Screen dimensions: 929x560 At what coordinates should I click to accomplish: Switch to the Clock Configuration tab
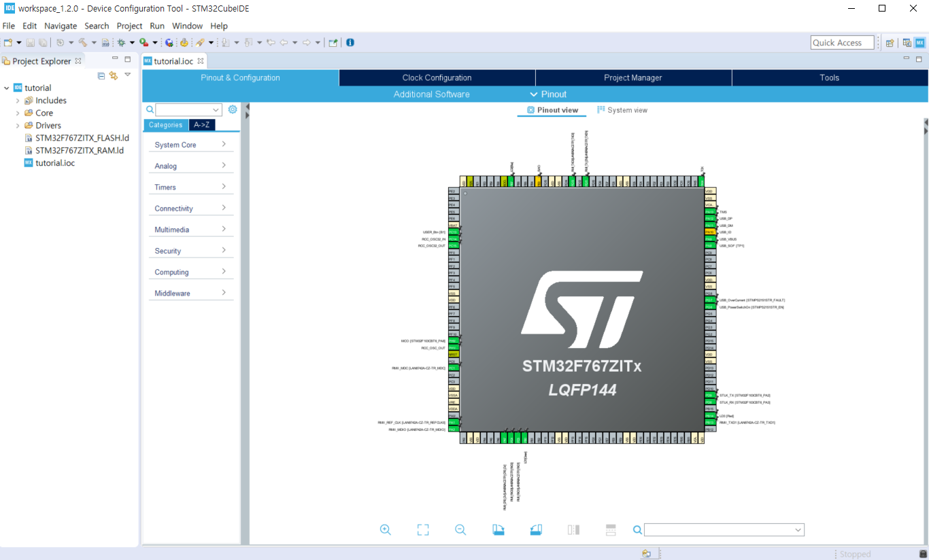click(437, 77)
